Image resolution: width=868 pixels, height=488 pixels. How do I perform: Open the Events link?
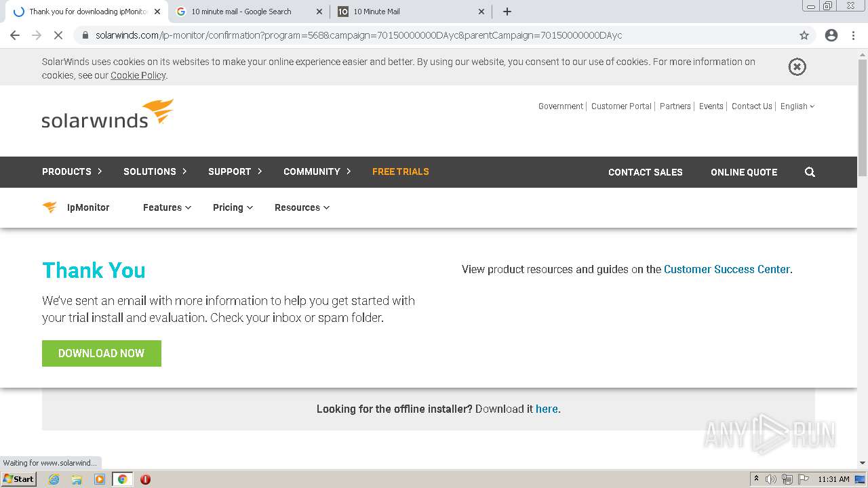coord(711,106)
